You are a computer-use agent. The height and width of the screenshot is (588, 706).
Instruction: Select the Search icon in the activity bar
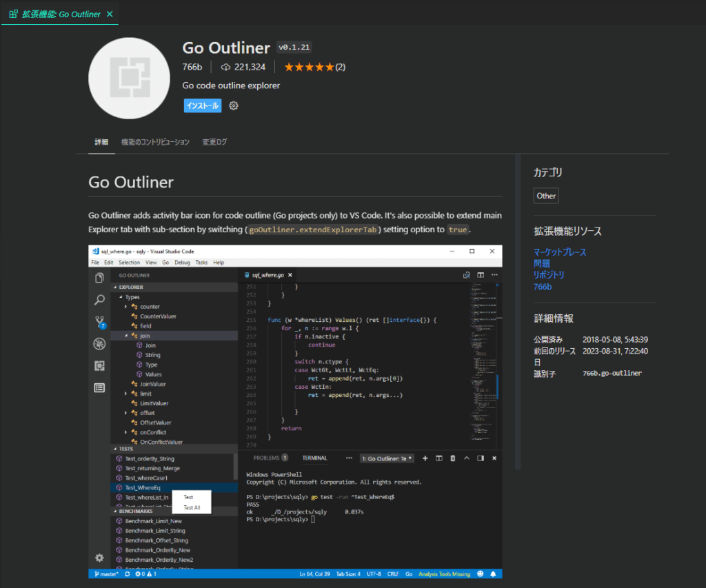[101, 300]
